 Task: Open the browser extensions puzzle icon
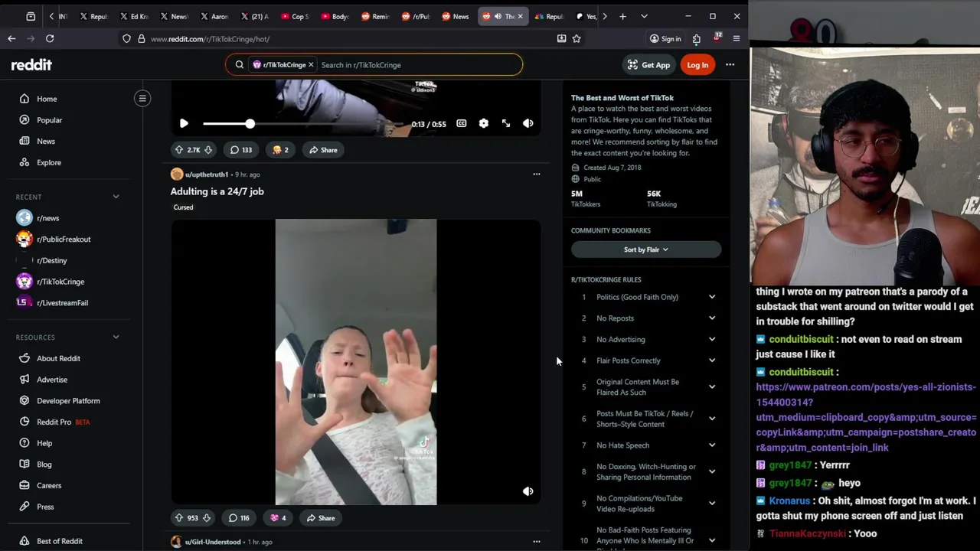(697, 38)
